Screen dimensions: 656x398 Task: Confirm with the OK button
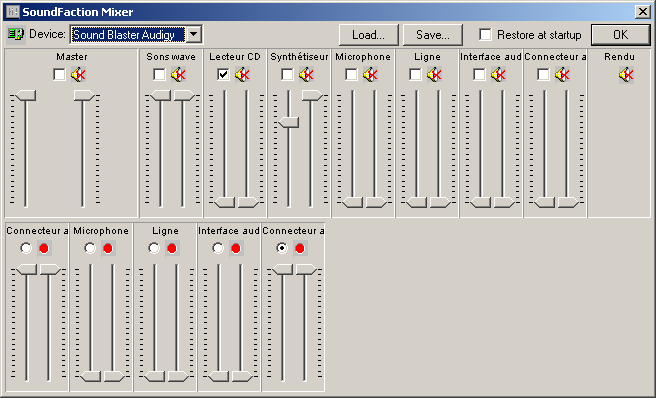620,35
